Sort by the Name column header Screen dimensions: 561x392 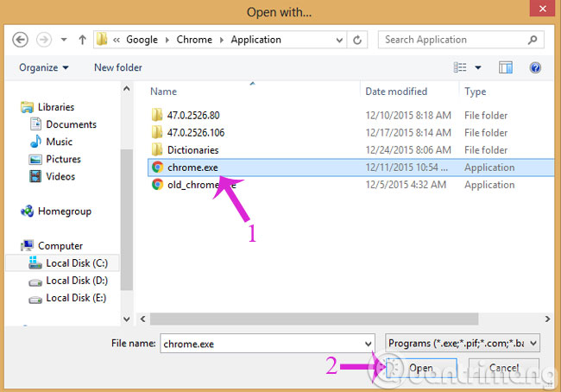(x=163, y=92)
